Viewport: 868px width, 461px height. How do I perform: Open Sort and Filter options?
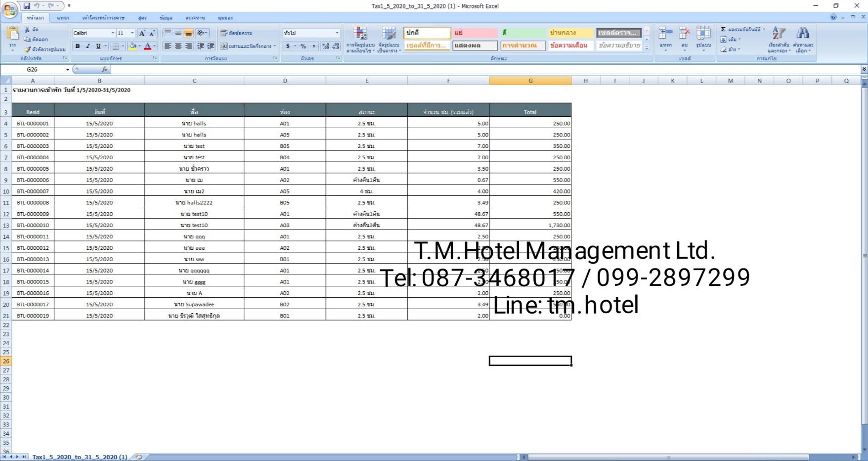click(x=780, y=40)
